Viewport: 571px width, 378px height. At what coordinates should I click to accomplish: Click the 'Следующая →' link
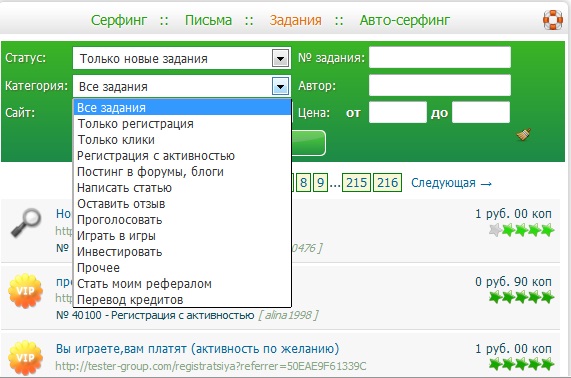point(452,183)
